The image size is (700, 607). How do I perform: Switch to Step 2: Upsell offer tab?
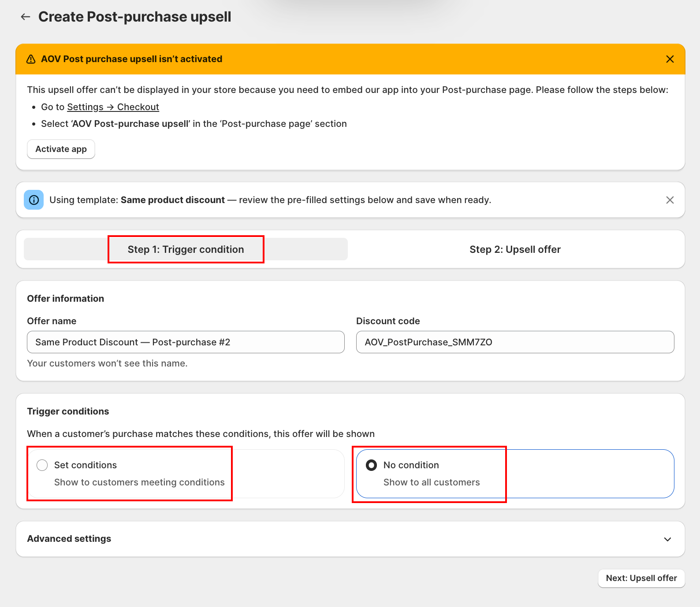pyautogui.click(x=515, y=249)
